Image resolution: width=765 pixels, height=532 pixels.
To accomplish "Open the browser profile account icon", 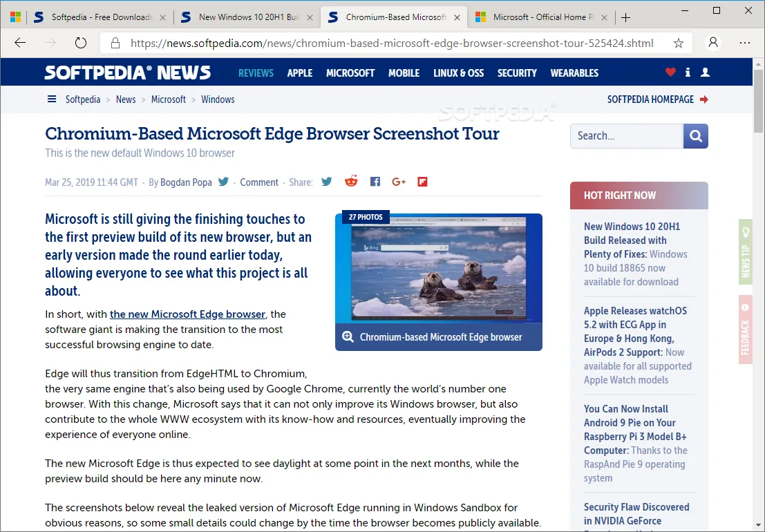I will pos(712,43).
